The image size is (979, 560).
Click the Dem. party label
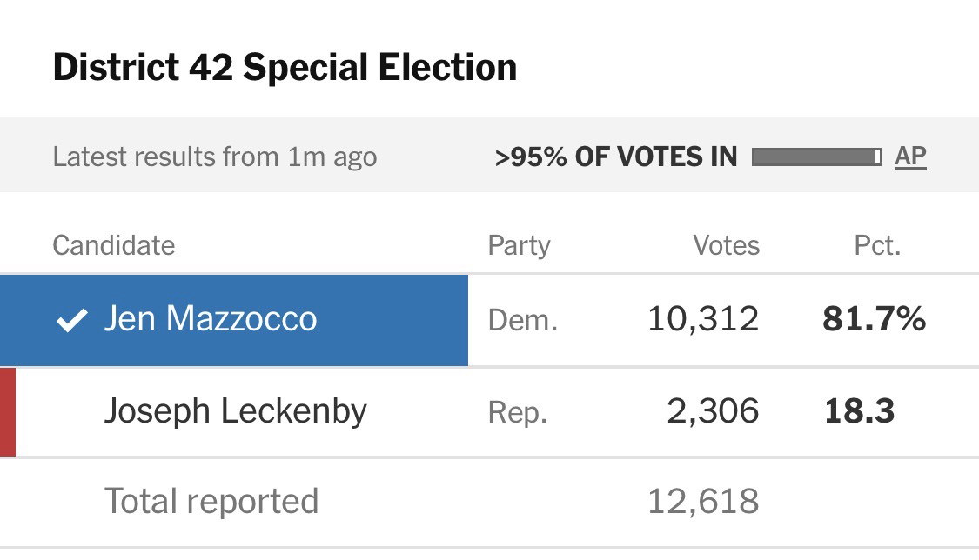(x=522, y=321)
